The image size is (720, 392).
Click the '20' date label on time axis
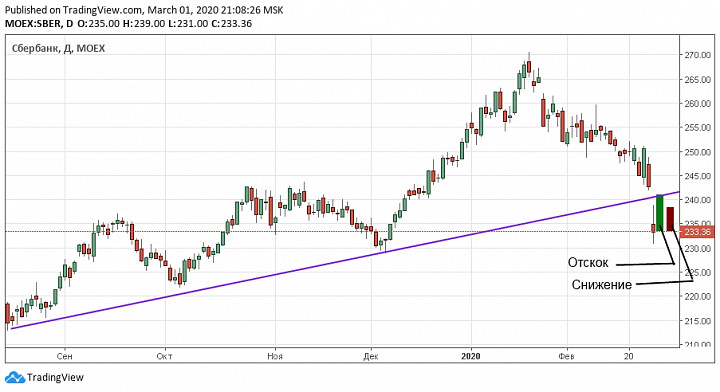[x=629, y=356]
